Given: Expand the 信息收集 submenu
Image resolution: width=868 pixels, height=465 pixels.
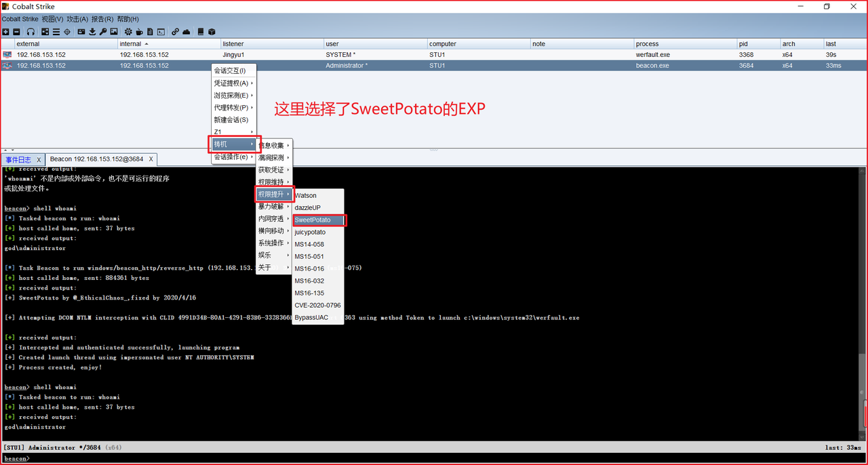Looking at the screenshot, I should [x=274, y=145].
